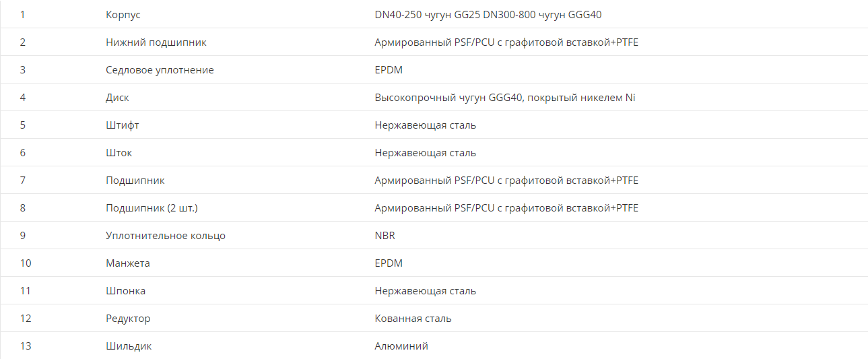Select the Кованная сталь material text
Screen dimensions: 868x359
(413, 319)
